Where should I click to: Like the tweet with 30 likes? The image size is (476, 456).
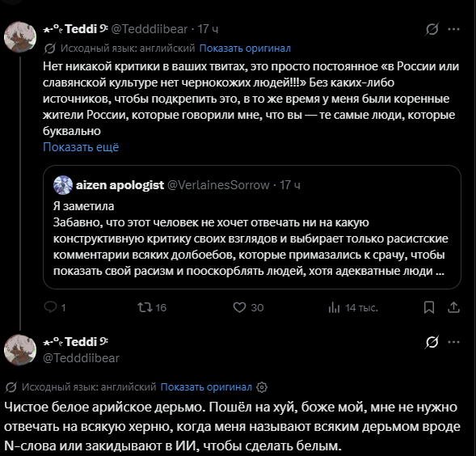click(239, 307)
